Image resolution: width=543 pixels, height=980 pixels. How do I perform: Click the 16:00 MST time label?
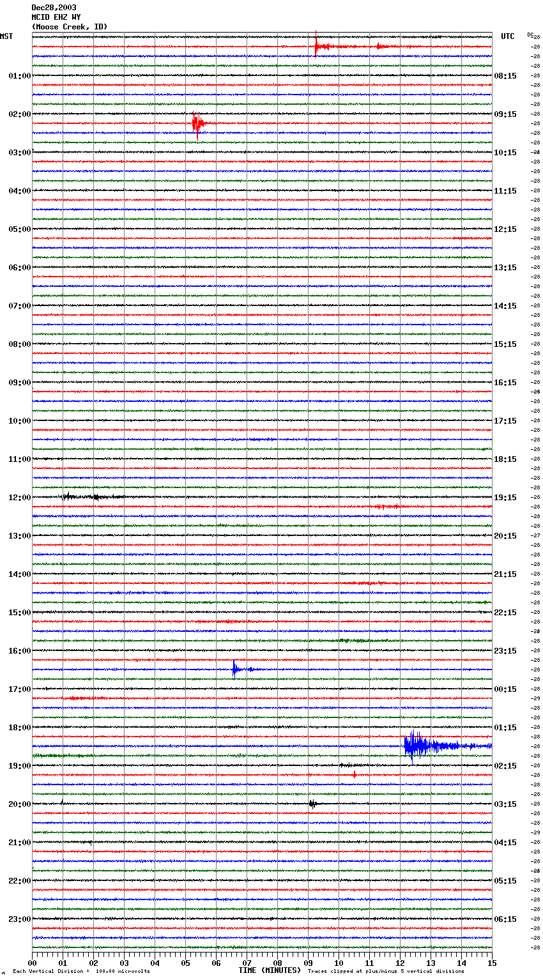[x=20, y=651]
